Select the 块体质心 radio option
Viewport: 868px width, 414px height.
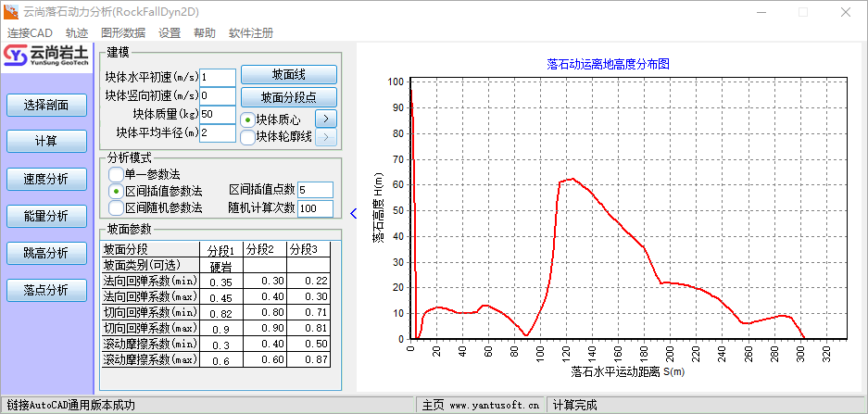247,119
